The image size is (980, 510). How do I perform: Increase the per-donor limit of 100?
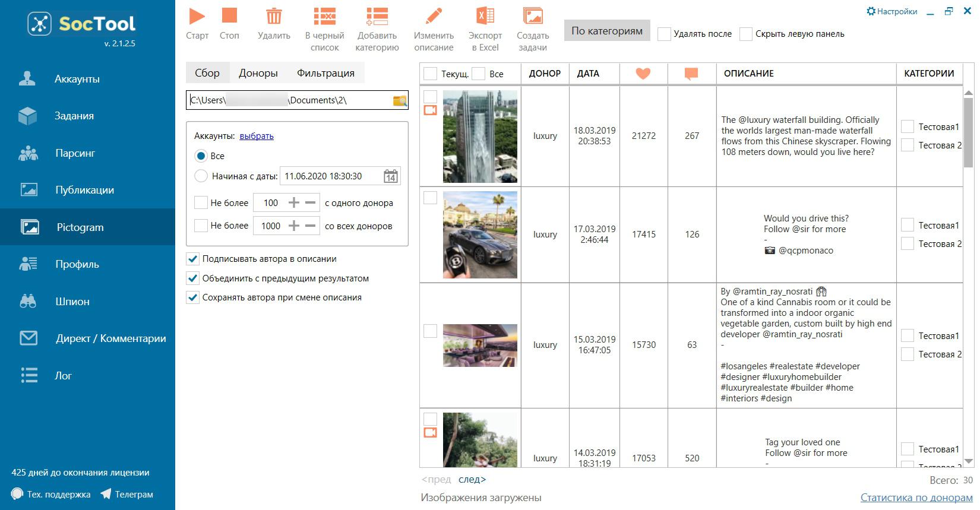pyautogui.click(x=293, y=202)
